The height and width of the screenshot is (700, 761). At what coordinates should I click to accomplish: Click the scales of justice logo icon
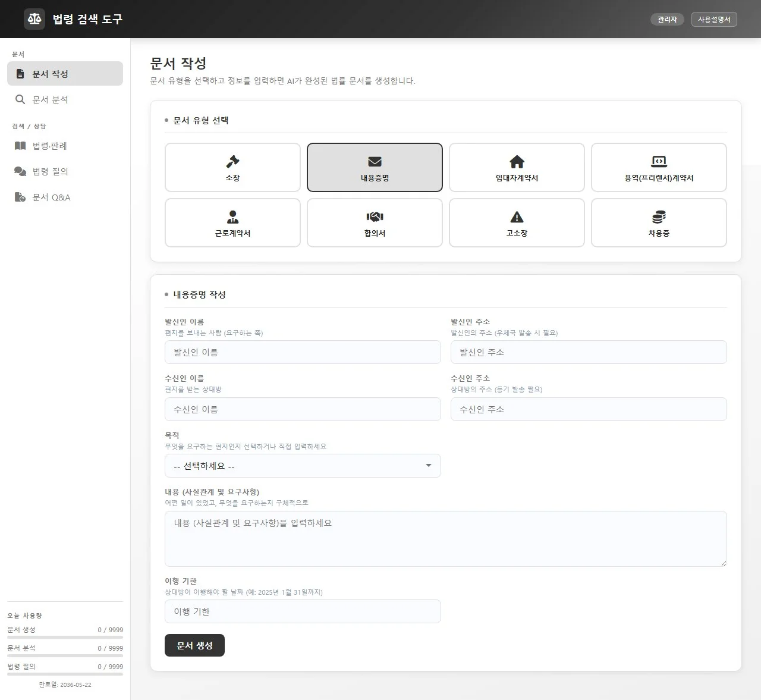tap(34, 19)
